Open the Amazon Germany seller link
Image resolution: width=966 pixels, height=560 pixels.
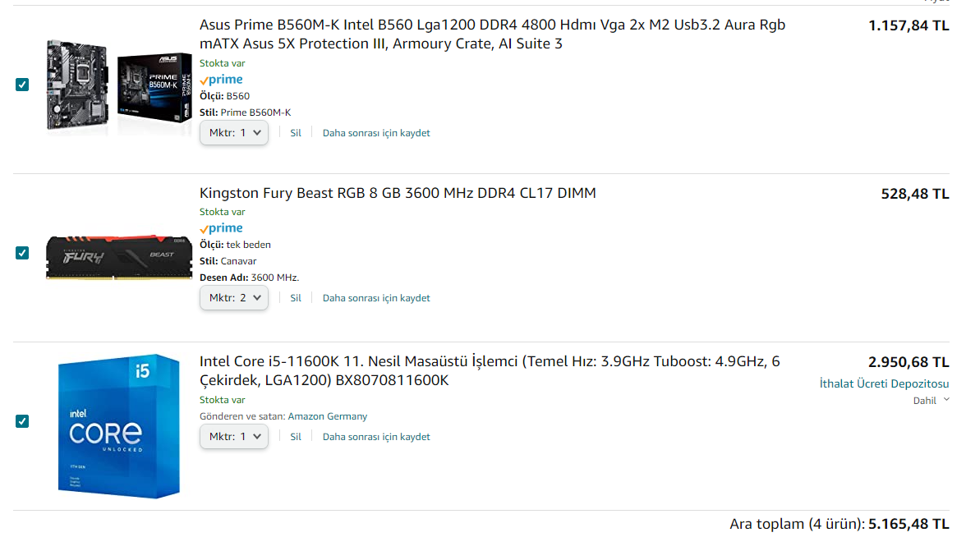[x=328, y=416]
